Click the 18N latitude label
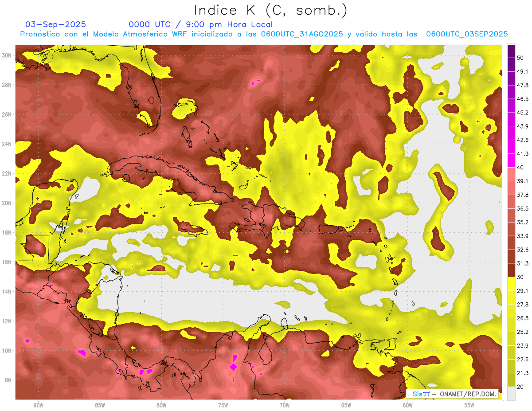Screen dimensions: 532x411 pos(7,233)
